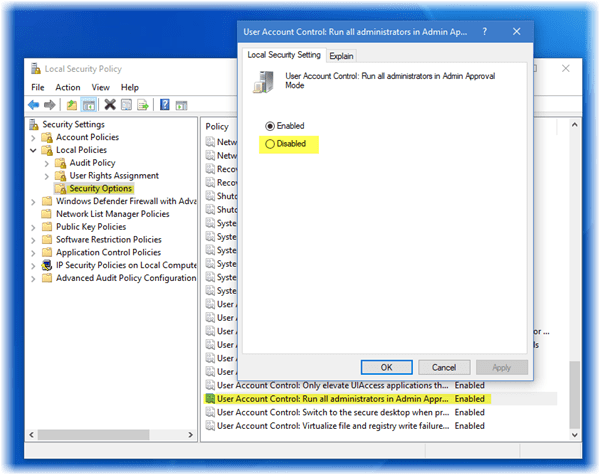Viewport: 600px width, 475px height.
Task: Open the Help menu
Action: click(130, 88)
